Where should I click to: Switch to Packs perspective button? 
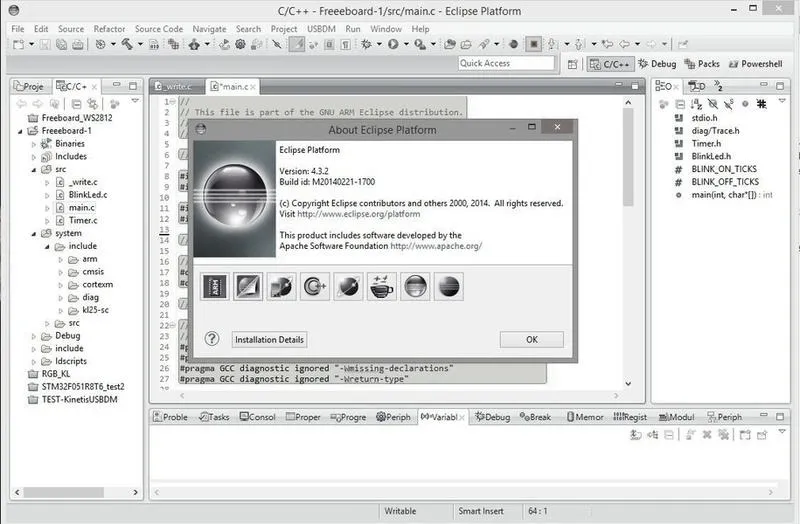tap(703, 64)
